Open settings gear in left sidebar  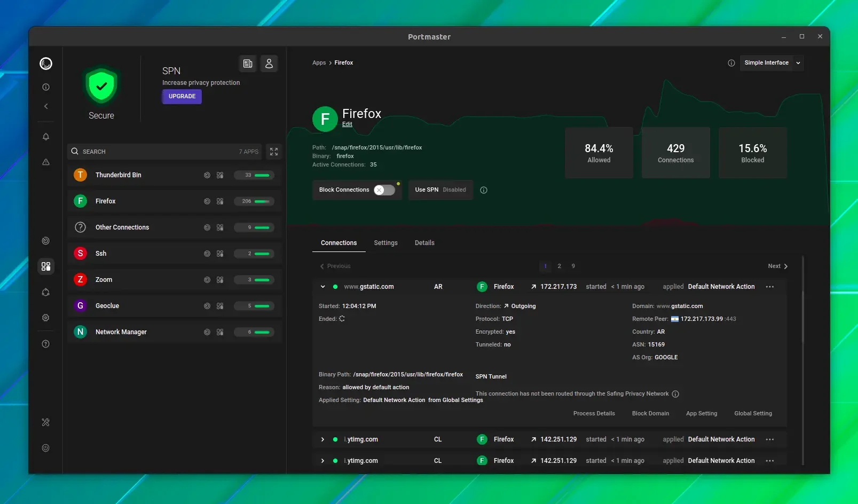click(x=46, y=318)
